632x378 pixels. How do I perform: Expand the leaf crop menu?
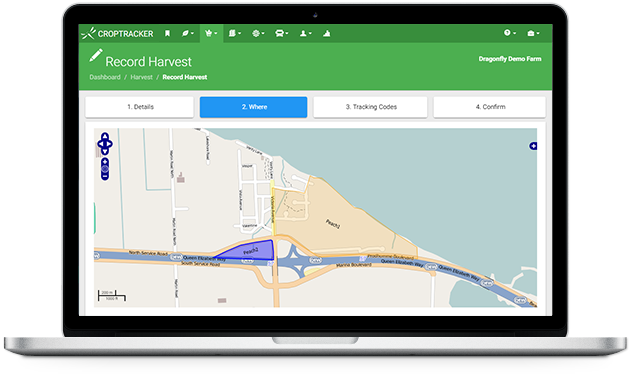(x=187, y=33)
